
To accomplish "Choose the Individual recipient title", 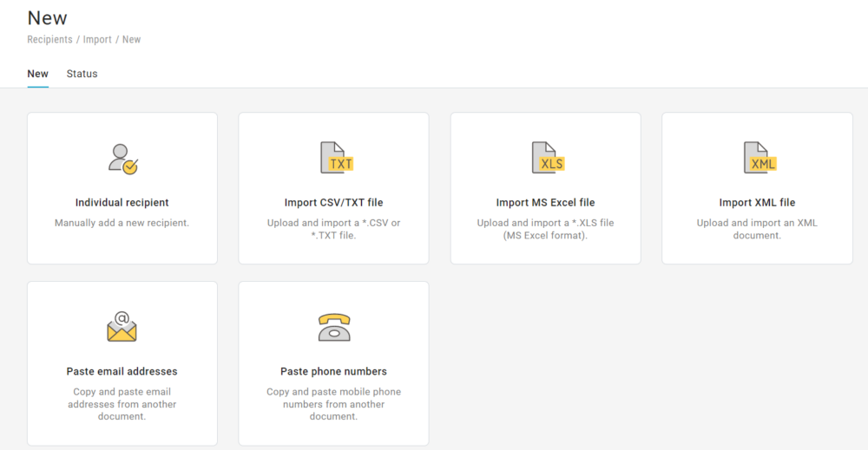I will (x=122, y=203).
